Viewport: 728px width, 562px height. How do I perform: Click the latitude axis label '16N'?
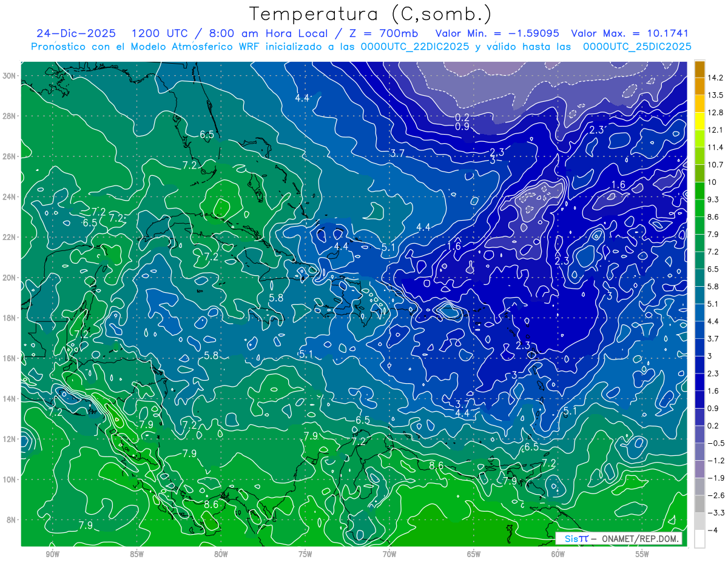[10, 358]
